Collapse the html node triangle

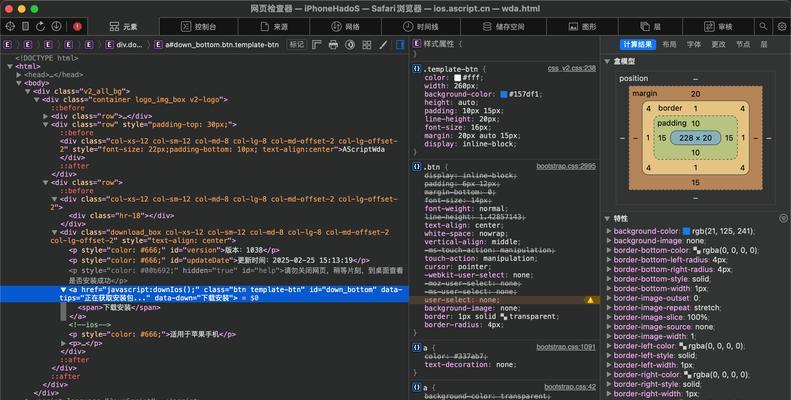[10, 67]
